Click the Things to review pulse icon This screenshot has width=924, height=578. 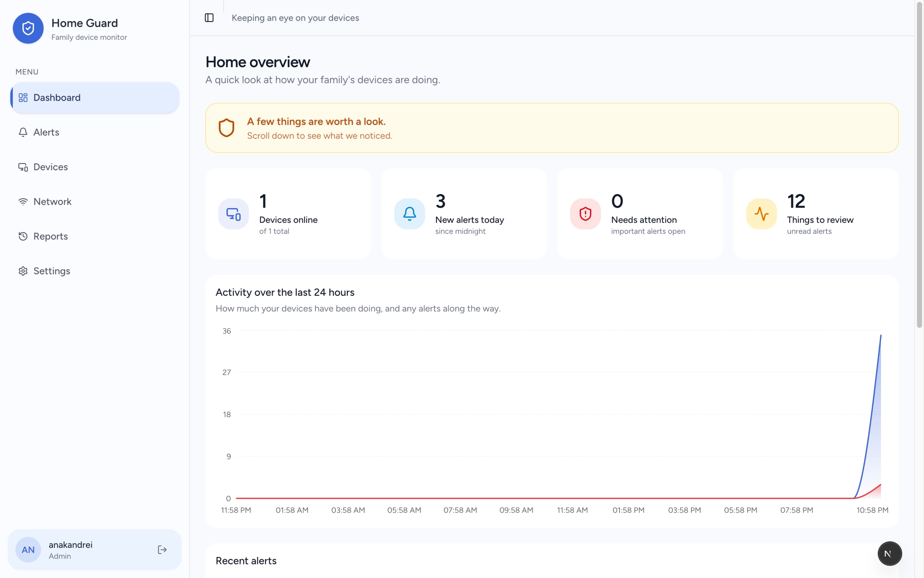[x=761, y=214]
